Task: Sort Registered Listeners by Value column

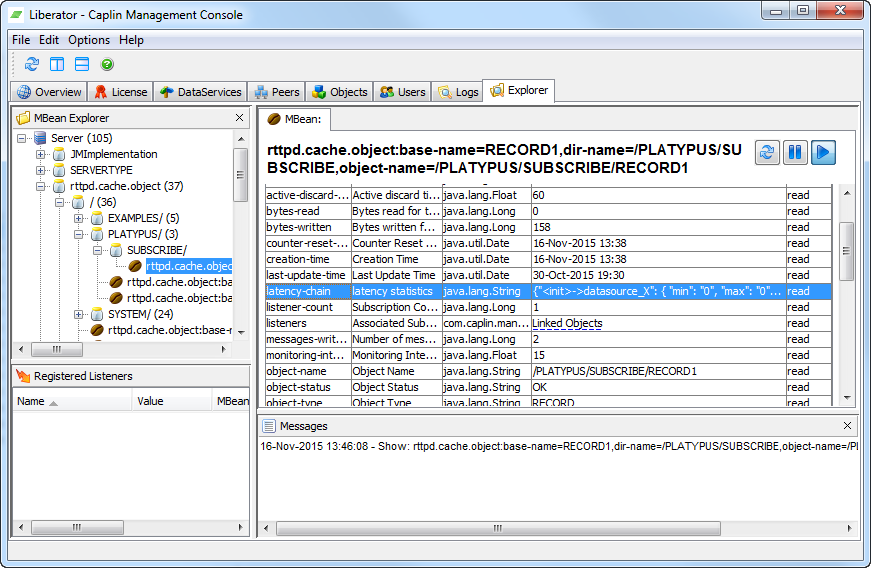Action: pos(172,401)
